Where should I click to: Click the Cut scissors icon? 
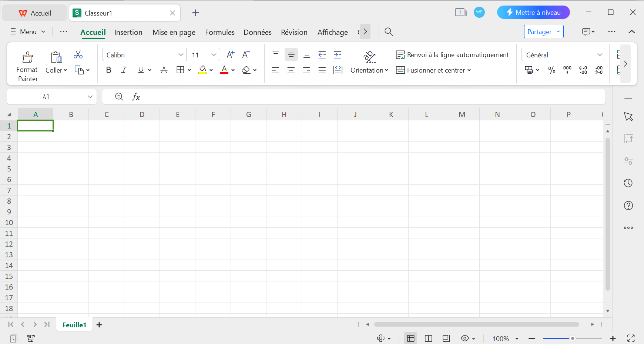(78, 55)
